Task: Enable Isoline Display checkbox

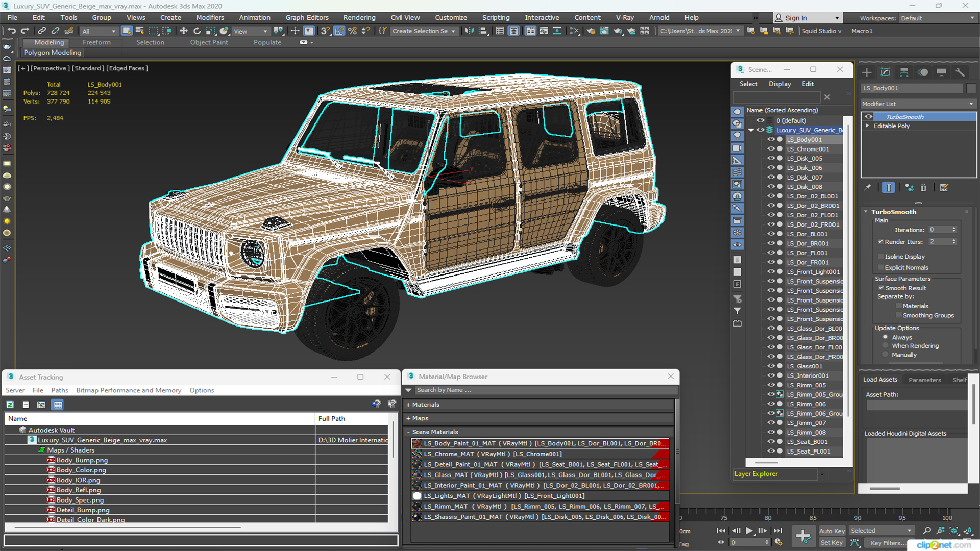Action: point(880,257)
